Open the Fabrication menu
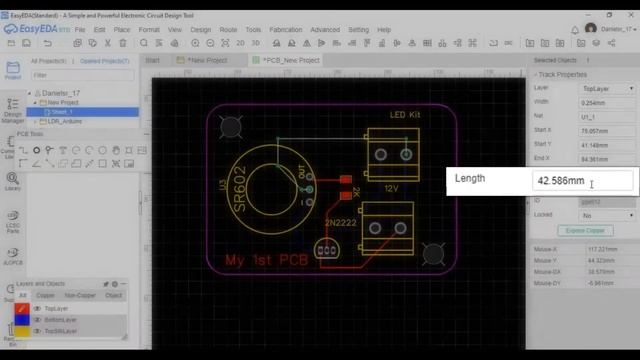 pyautogui.click(x=286, y=30)
